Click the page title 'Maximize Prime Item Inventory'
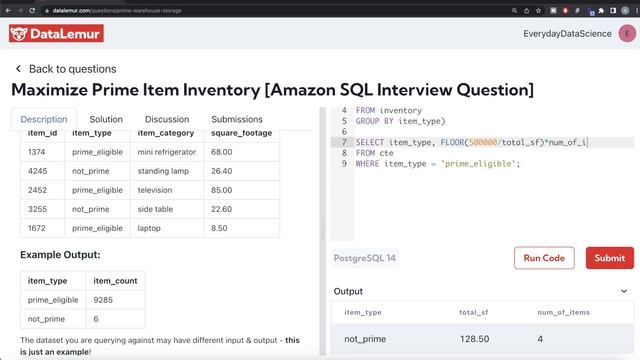 (136, 90)
